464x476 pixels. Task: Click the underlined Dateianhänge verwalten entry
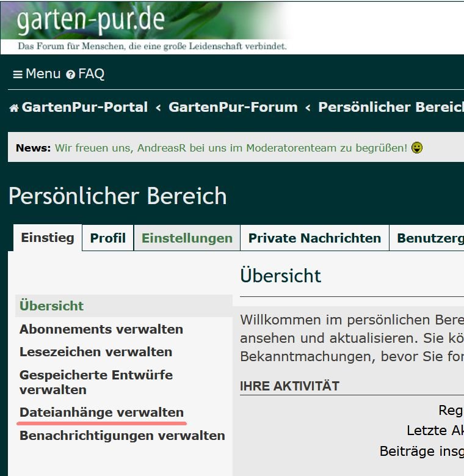(101, 412)
